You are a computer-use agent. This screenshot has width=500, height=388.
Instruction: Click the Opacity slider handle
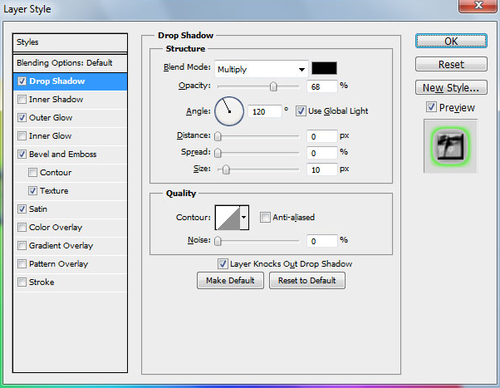(x=273, y=86)
